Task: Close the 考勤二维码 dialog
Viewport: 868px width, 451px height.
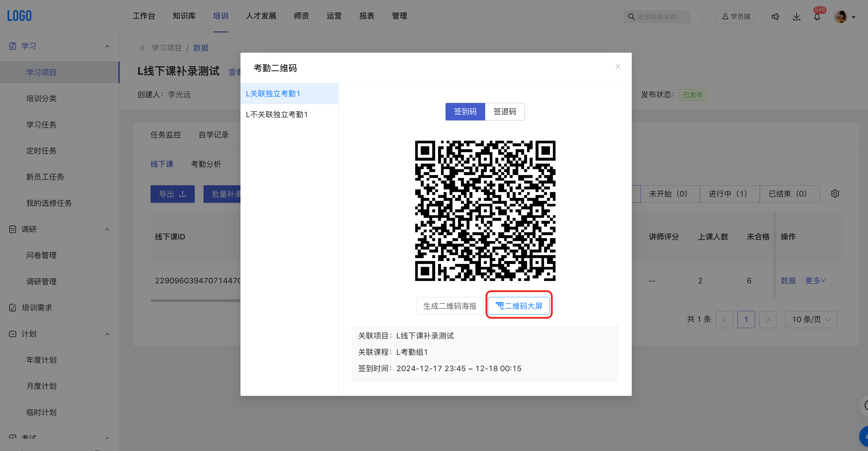Action: point(618,67)
